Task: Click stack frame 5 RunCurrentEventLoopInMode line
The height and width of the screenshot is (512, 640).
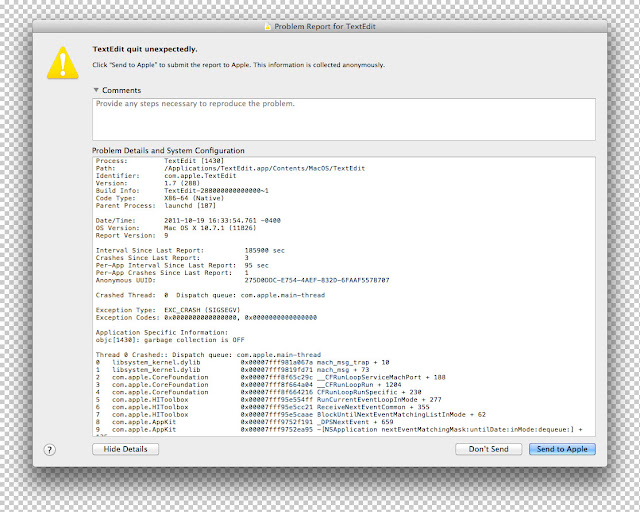Action: click(x=269, y=399)
